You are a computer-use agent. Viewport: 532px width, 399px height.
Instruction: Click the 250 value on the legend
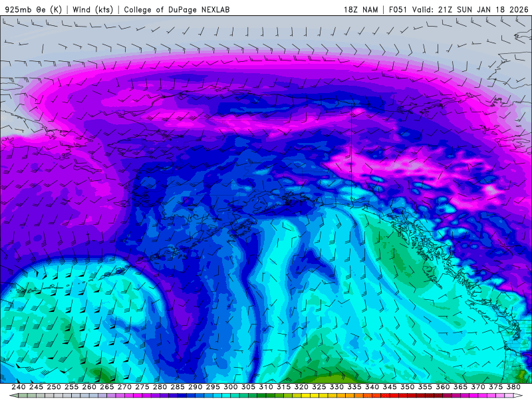pos(54,387)
